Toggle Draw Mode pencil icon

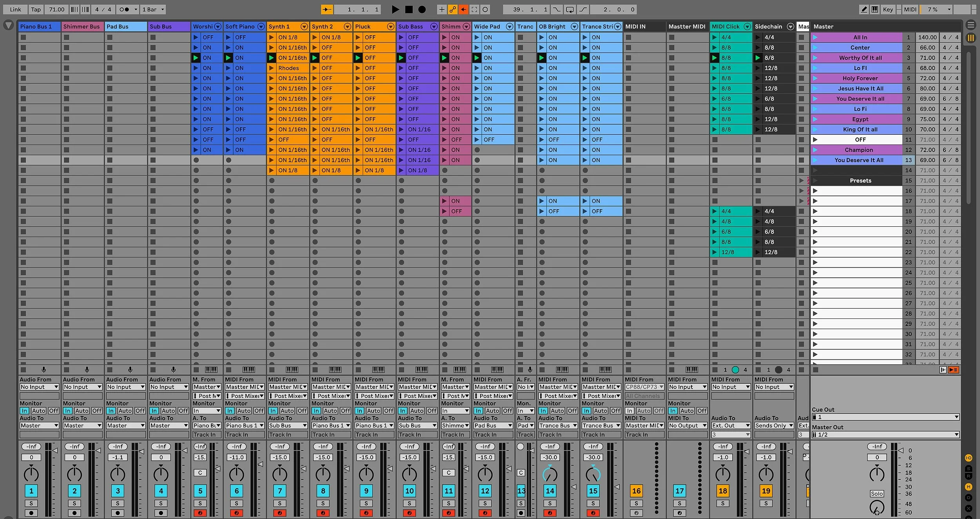(864, 9)
